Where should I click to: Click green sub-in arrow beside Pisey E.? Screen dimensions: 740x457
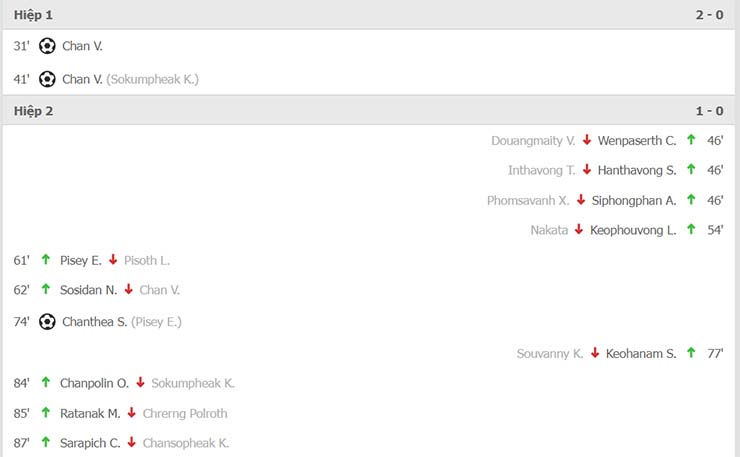coord(46,259)
